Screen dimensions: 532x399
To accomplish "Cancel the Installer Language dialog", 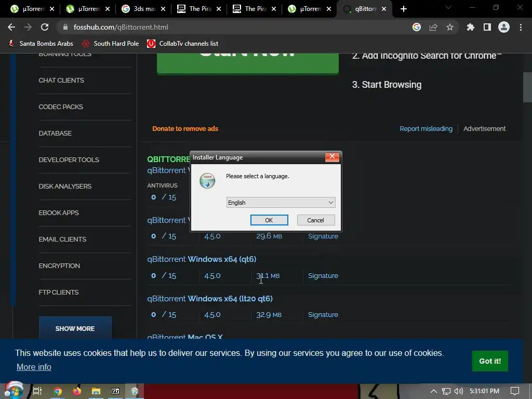I will pyautogui.click(x=315, y=220).
